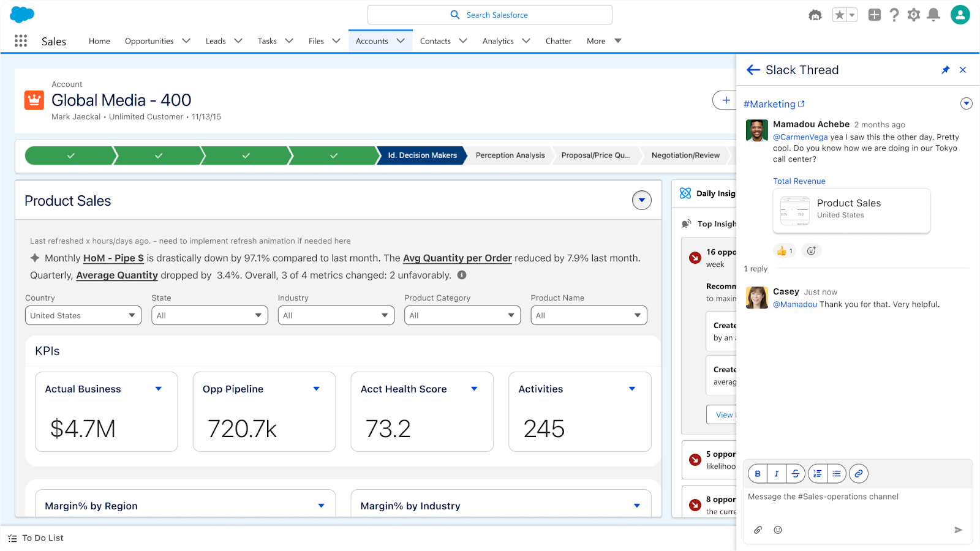Toggle bold formatting in composer
The width and height of the screenshot is (980, 551).
[x=758, y=473]
